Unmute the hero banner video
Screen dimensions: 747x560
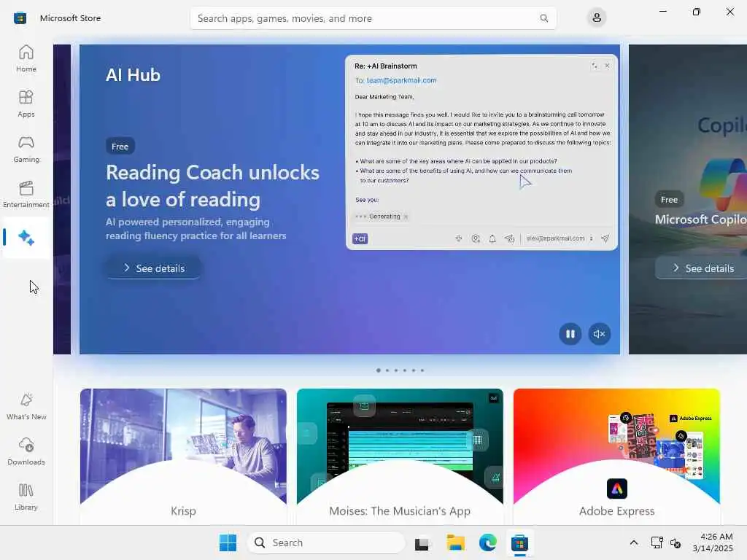(600, 334)
